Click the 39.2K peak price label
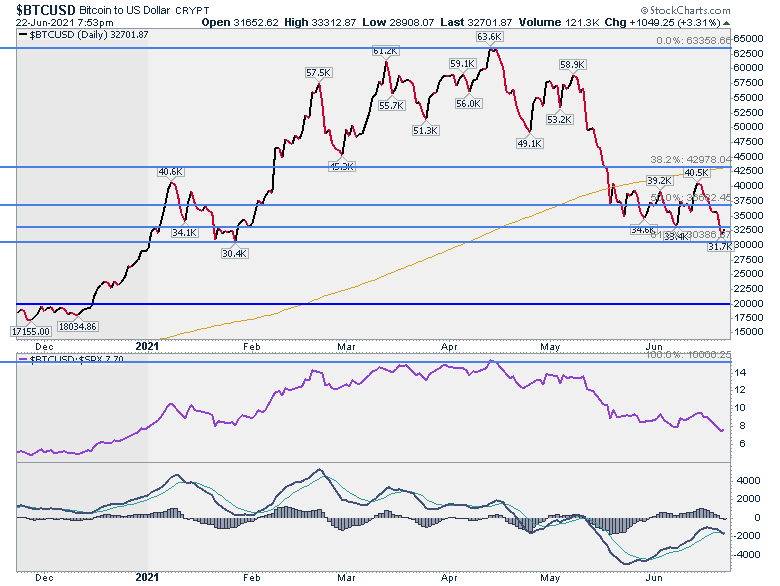 [x=660, y=181]
